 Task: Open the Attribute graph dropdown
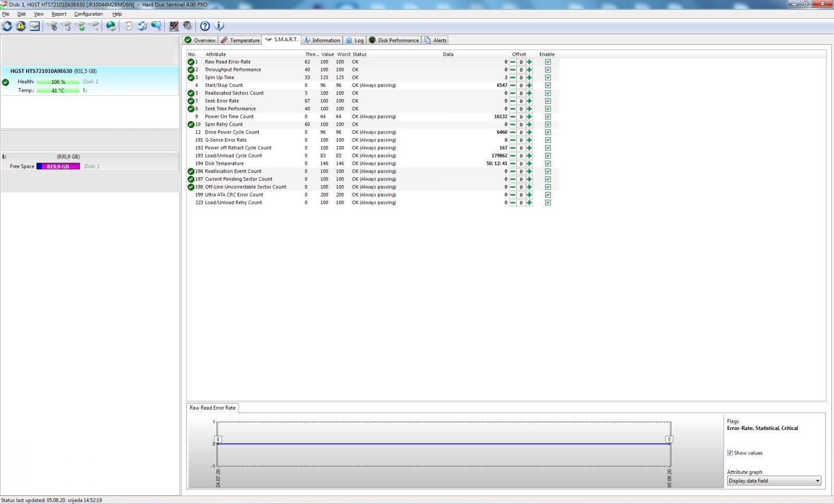[774, 481]
